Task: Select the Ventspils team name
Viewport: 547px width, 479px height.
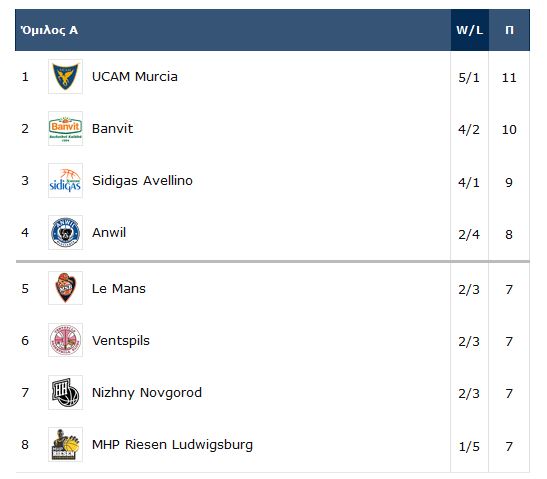Action: point(121,341)
